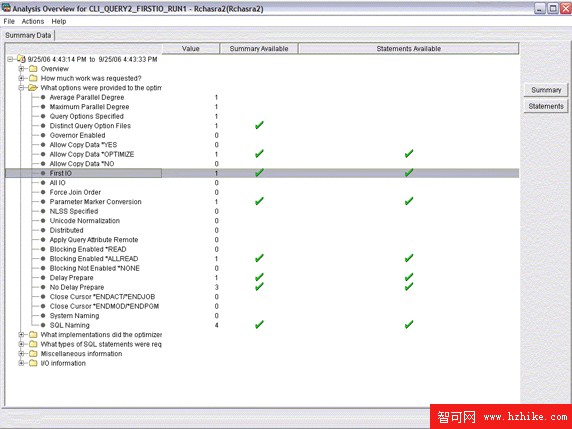Click the Summary Available column header
Screen dimensions: 572x429
coord(259,49)
